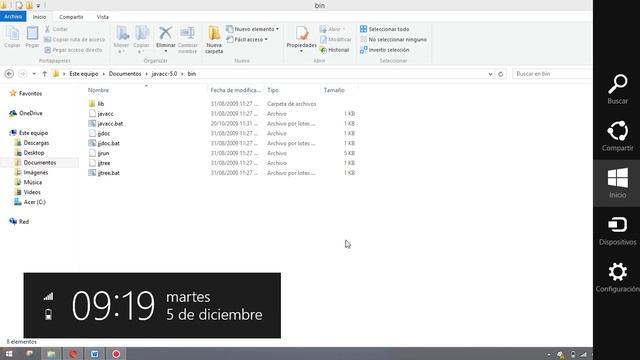Select the javacc file without extension
Screen dimensions: 640x360
tap(105, 114)
